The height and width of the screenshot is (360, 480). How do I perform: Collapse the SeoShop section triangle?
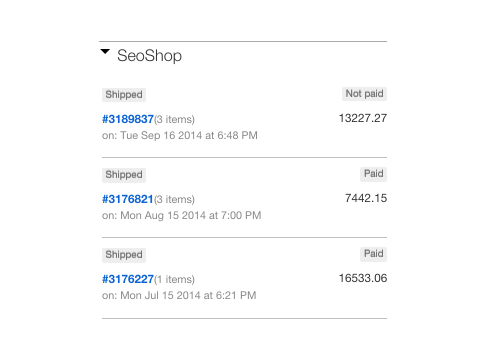pyautogui.click(x=105, y=52)
